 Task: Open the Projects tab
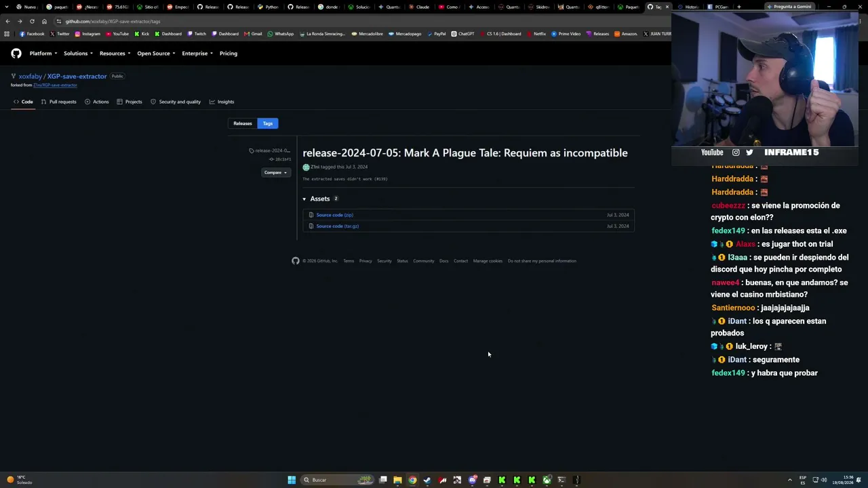pos(130,102)
